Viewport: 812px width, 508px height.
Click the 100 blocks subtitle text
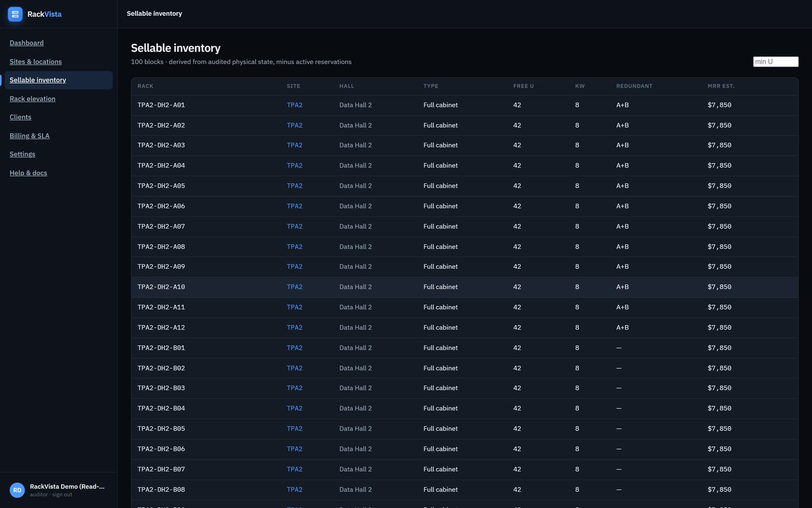pos(241,62)
